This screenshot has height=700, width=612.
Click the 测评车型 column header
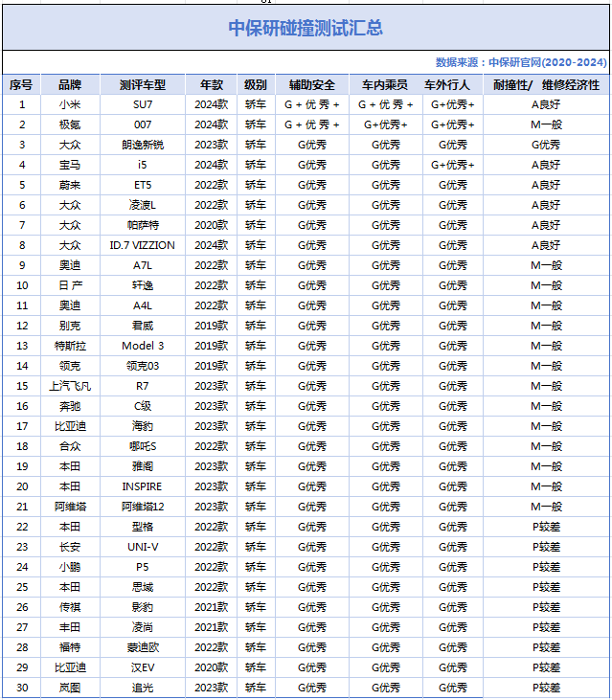143,84
